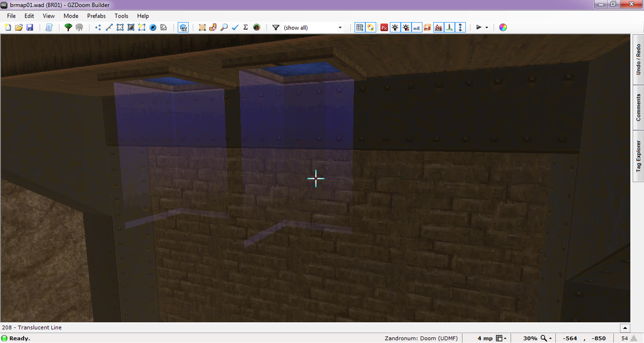Expand the info panel arrow button
644x343 pixels.
[624, 328]
